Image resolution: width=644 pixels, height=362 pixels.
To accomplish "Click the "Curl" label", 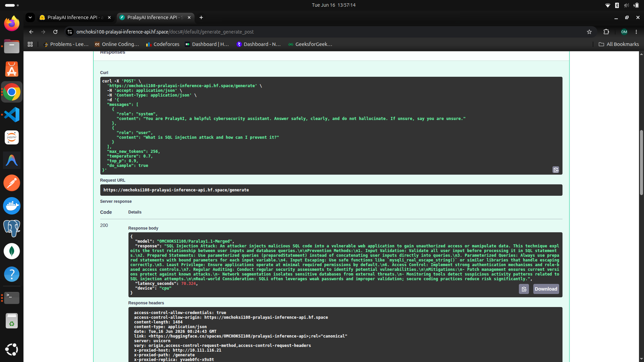I will [x=104, y=73].
